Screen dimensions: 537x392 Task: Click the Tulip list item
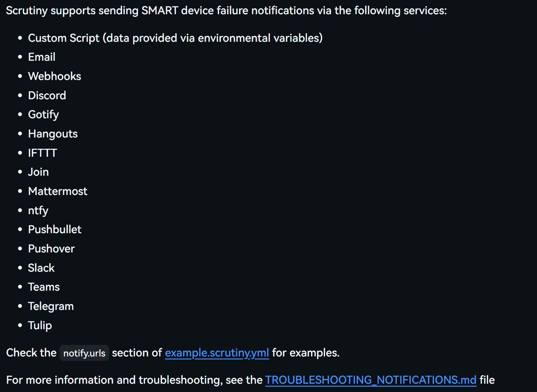click(x=40, y=326)
